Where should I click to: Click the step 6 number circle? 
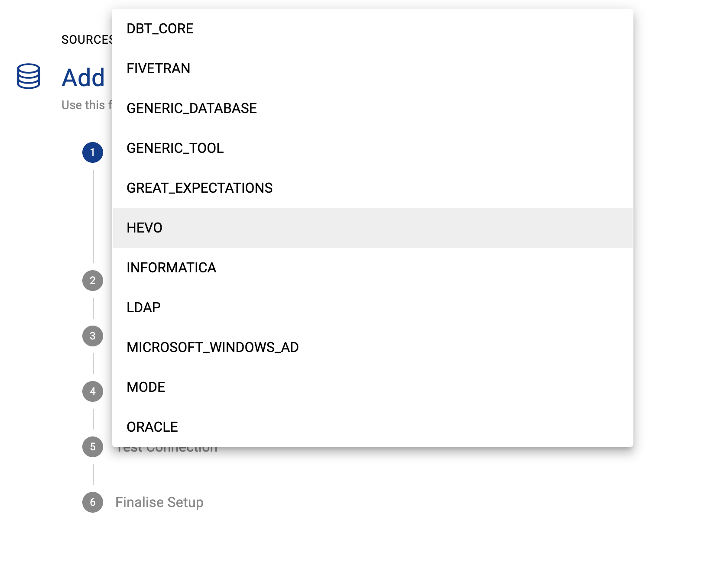coord(93,502)
